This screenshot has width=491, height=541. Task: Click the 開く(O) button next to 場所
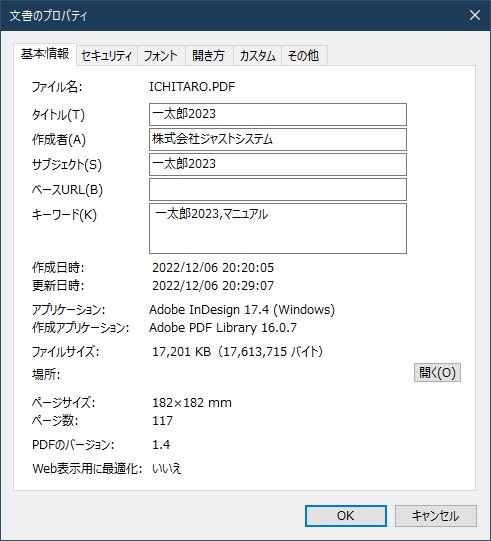pyautogui.click(x=437, y=373)
